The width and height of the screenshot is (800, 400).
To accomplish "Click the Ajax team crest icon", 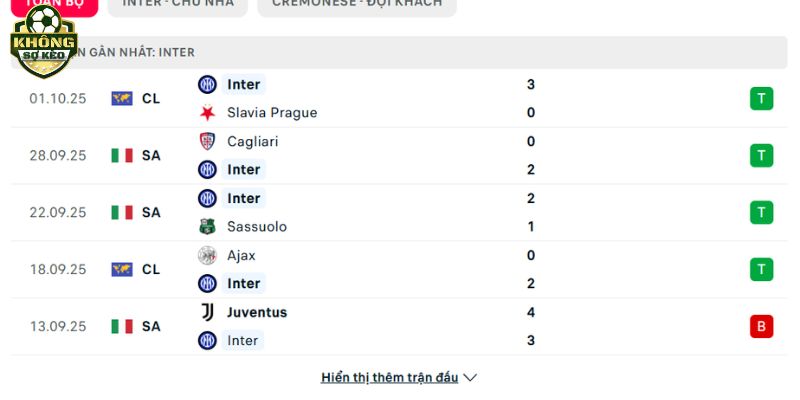I will tap(207, 255).
